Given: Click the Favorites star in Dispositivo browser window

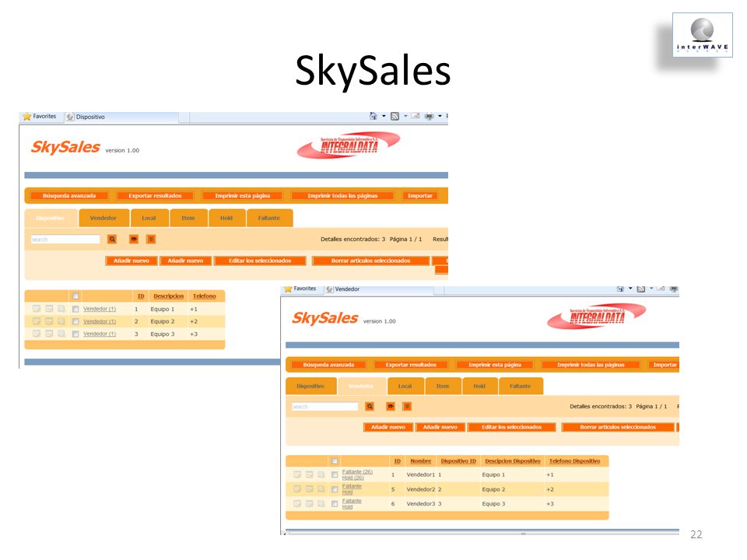Looking at the screenshot, I should point(27,116).
